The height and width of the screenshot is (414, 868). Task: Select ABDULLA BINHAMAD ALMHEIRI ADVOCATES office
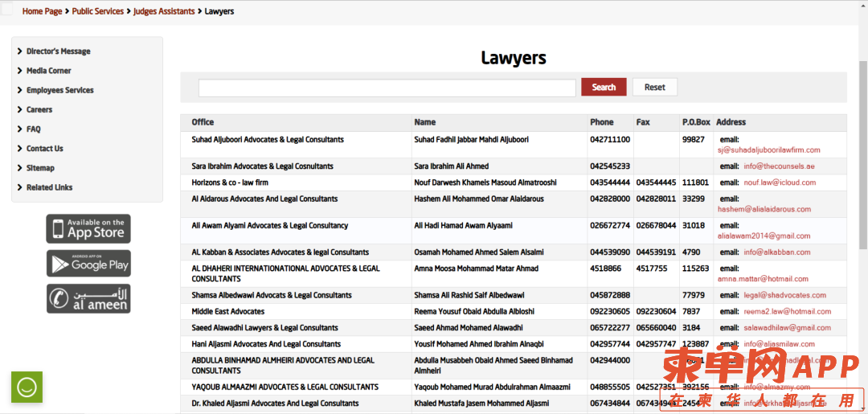(x=283, y=365)
